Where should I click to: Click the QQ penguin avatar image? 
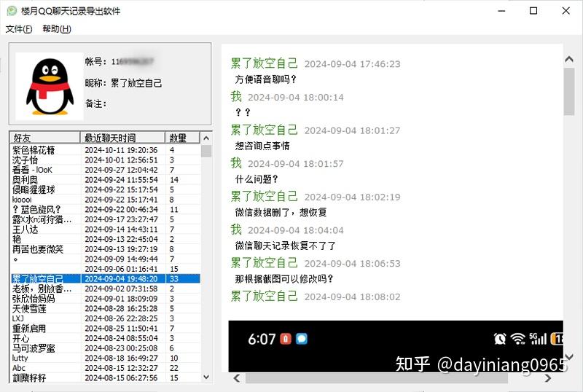tap(50, 86)
